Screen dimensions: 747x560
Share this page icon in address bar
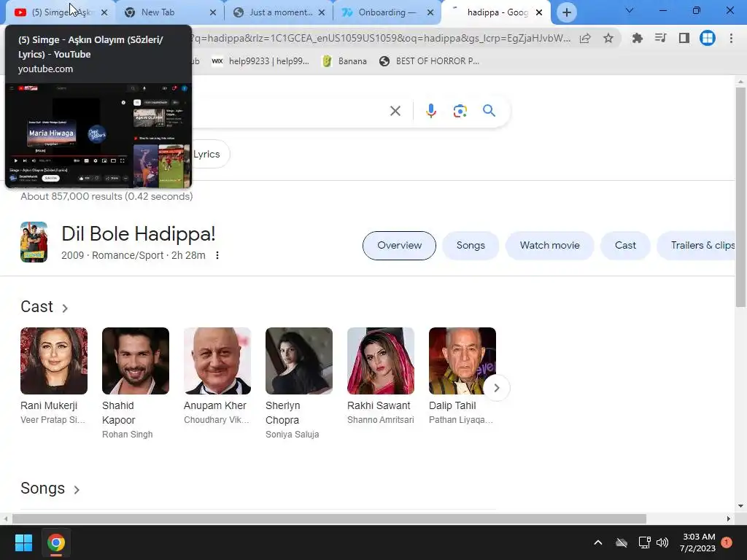(585, 38)
